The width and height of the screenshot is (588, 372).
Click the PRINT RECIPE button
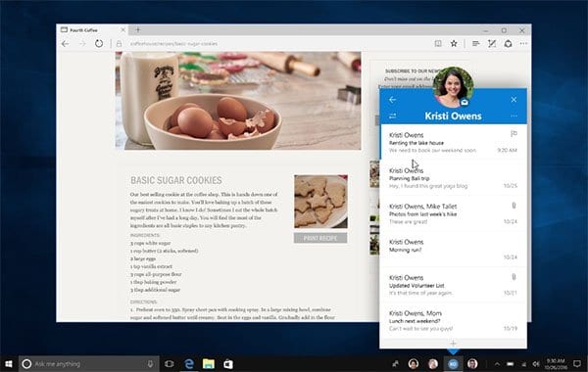pos(320,238)
